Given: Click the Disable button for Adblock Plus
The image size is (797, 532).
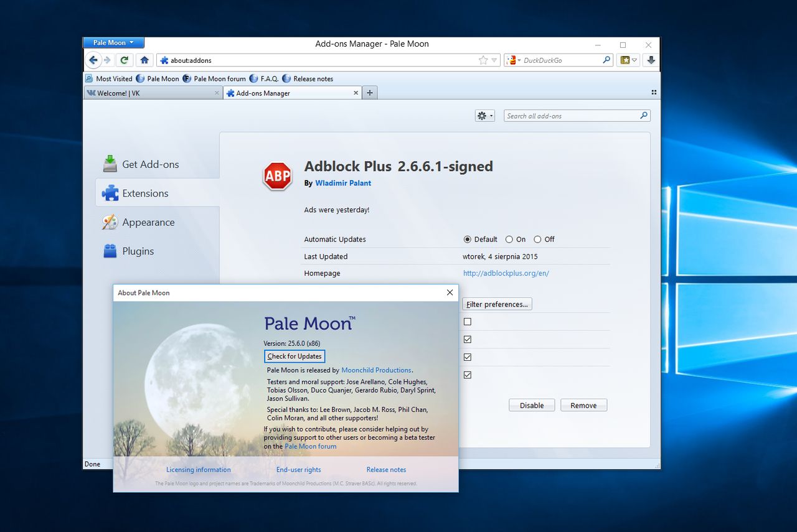Looking at the screenshot, I should 532,405.
